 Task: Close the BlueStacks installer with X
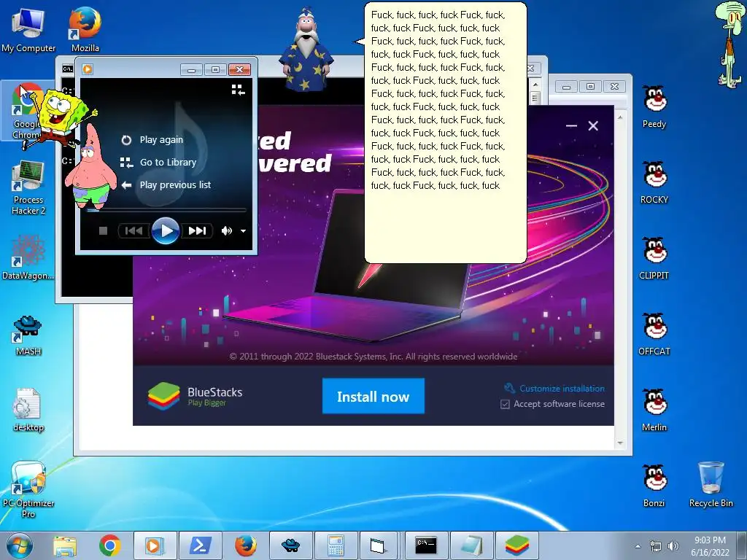(593, 125)
